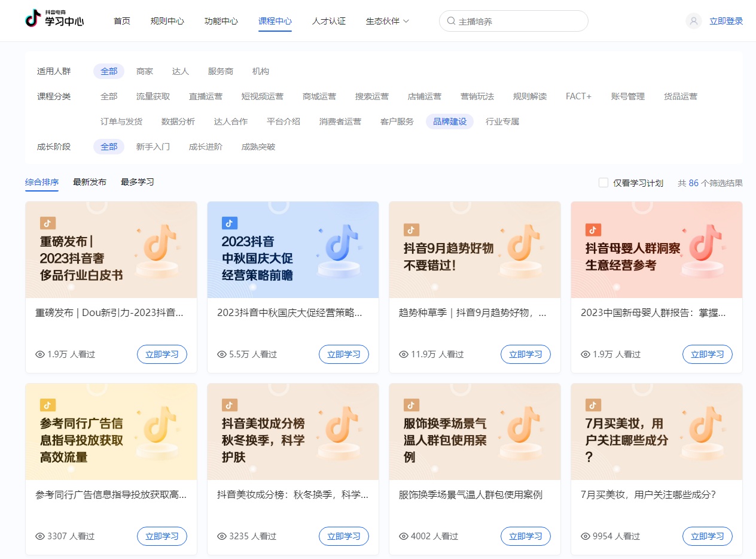Filter courses by 客户服务

coord(397,121)
